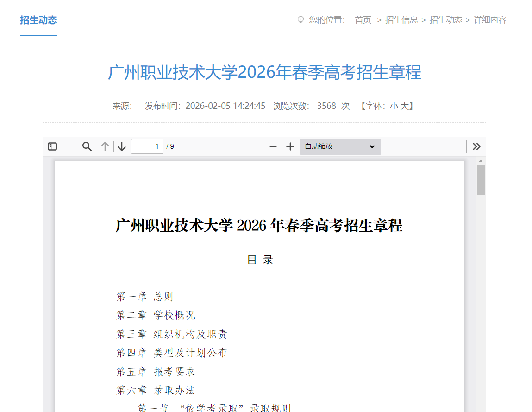Collapse the tools menu via double-chevron
Screen dimensions: 532x412
pos(476,146)
